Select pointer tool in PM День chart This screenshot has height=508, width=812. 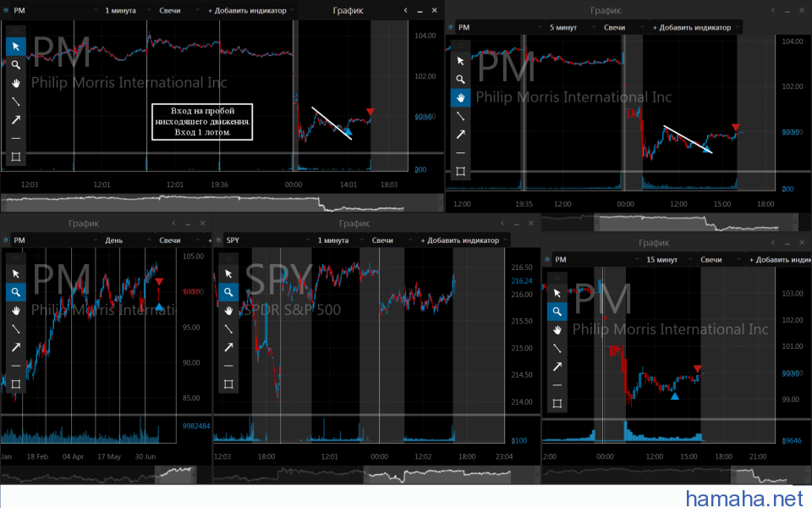[16, 273]
